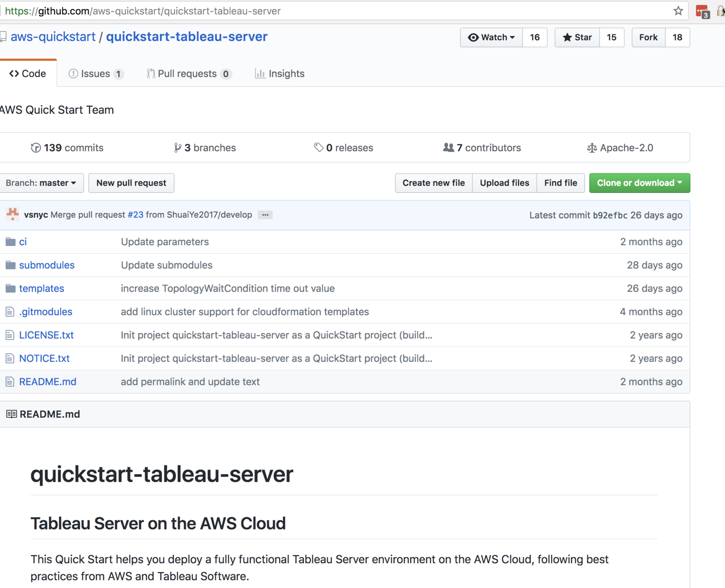Click Find file button

[561, 183]
